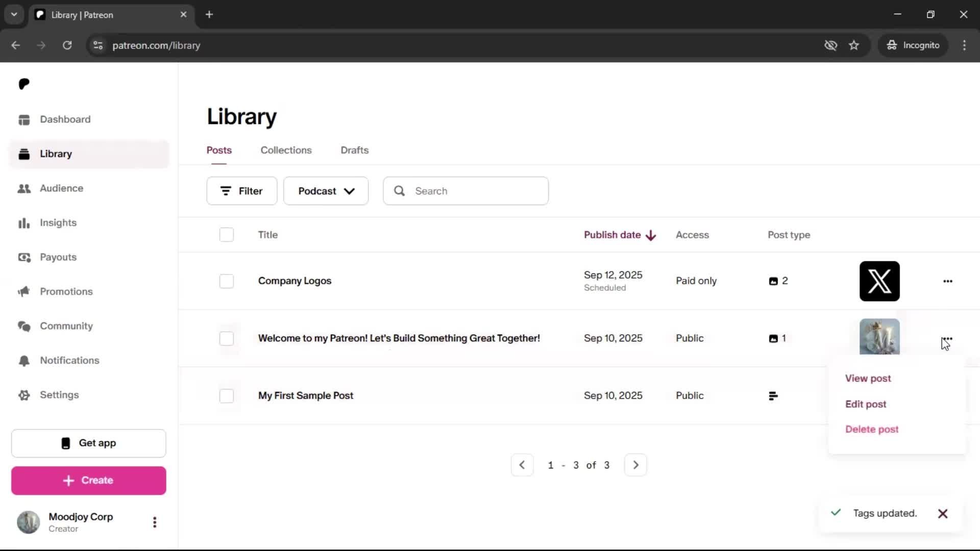
Task: Choose Delete post in context menu
Action: [x=872, y=430]
